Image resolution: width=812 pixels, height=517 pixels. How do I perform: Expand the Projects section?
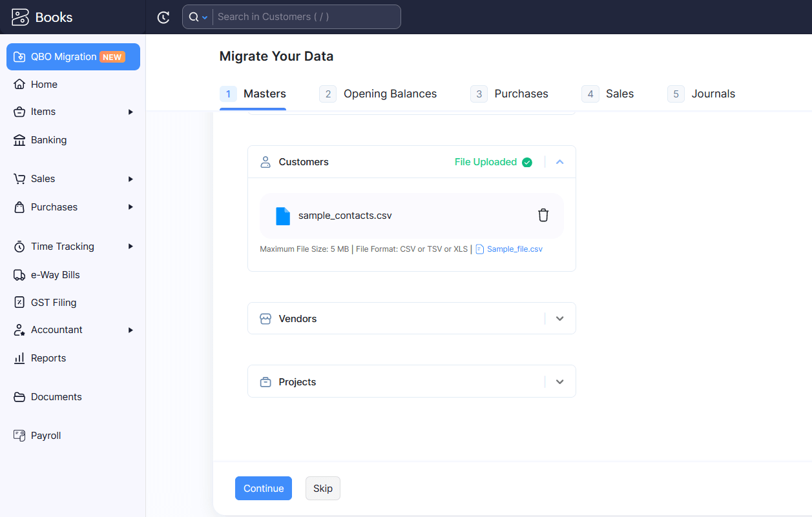pyautogui.click(x=559, y=382)
